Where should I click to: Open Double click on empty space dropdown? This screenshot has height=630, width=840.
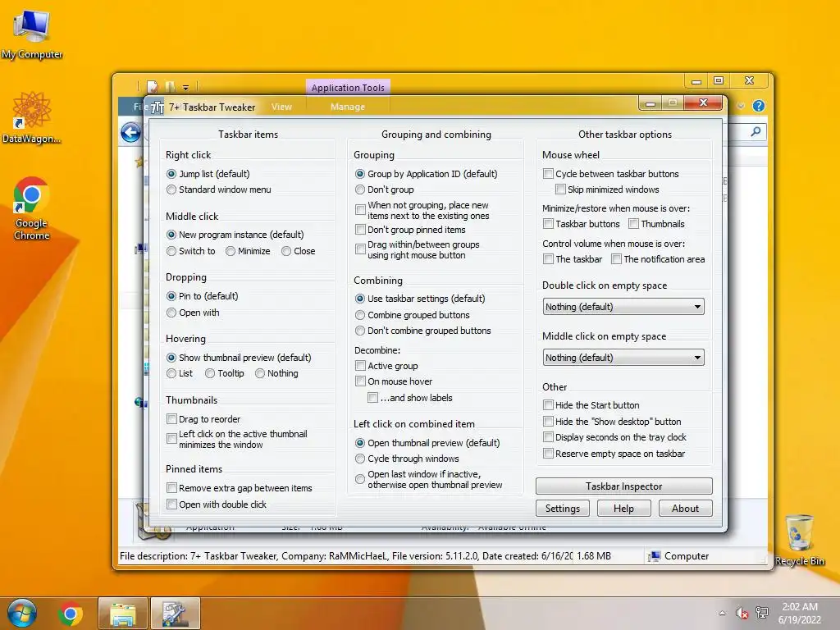(623, 307)
